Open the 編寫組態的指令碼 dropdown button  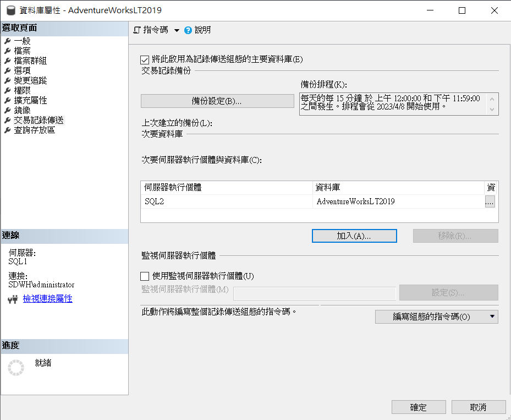[436, 317]
